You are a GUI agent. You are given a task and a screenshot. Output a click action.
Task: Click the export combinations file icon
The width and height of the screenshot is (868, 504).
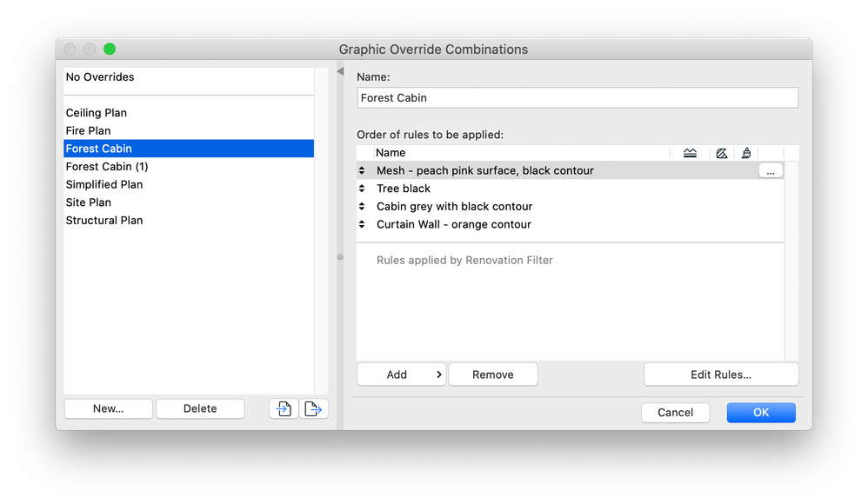314,408
